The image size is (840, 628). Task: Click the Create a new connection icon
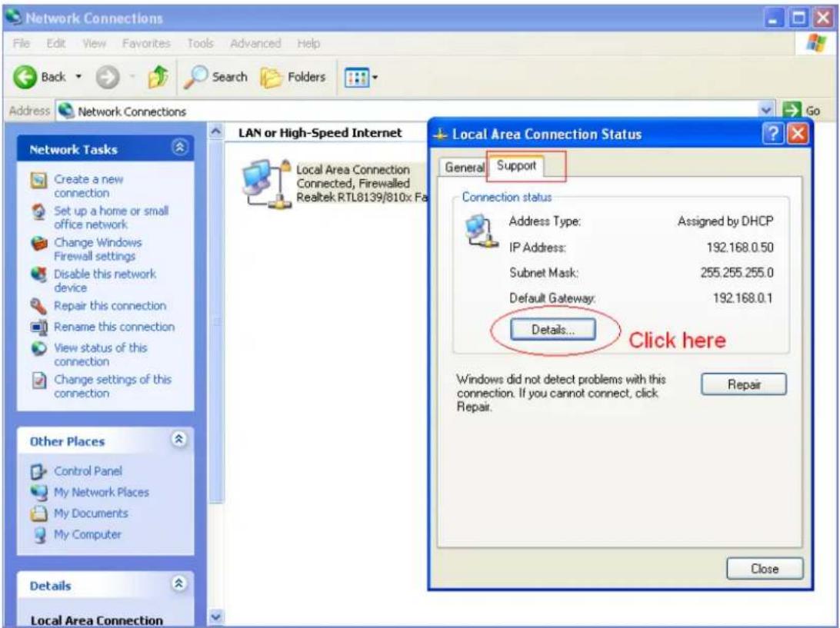[38, 181]
